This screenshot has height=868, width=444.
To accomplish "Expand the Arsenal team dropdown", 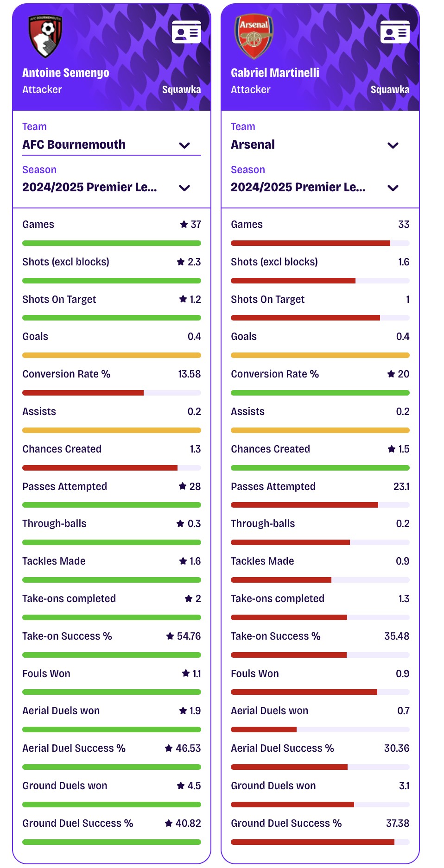I will 320,145.
